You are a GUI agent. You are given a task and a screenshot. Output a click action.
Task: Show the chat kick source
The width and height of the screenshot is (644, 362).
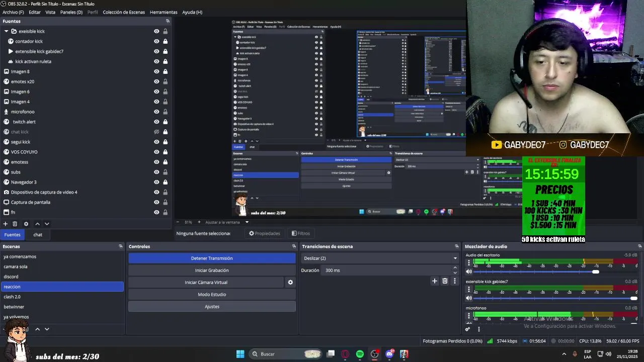pos(156,132)
